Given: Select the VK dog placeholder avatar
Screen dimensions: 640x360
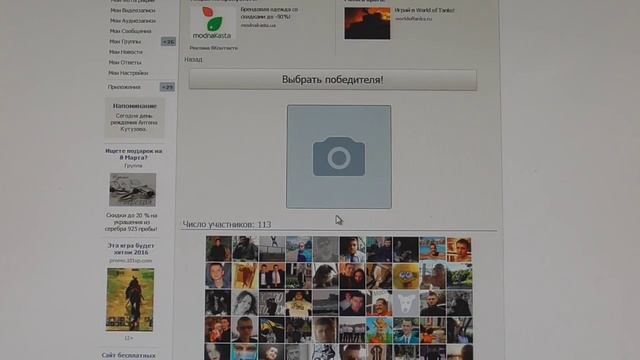Looking at the screenshot, I should click(406, 303).
